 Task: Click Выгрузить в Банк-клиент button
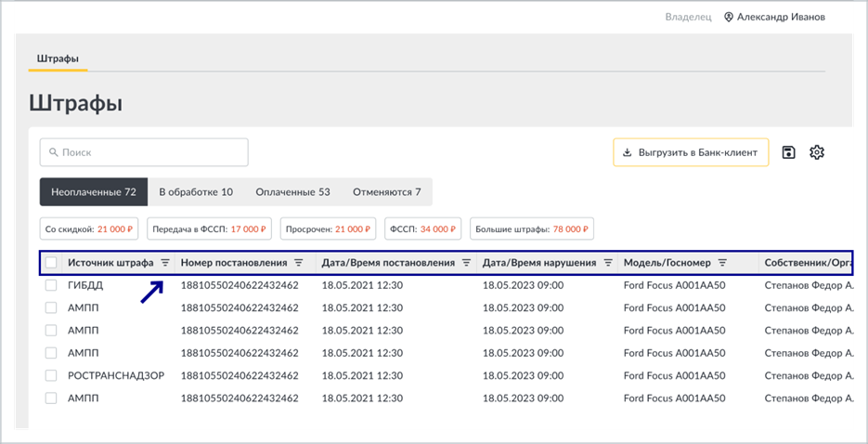[691, 152]
